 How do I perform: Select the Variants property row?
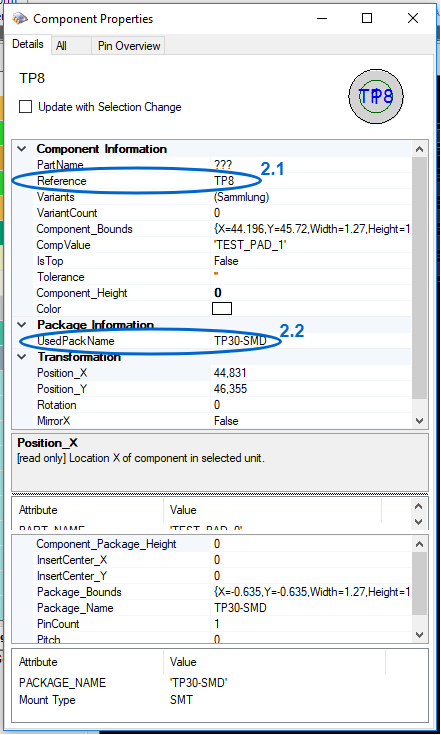tap(224, 197)
